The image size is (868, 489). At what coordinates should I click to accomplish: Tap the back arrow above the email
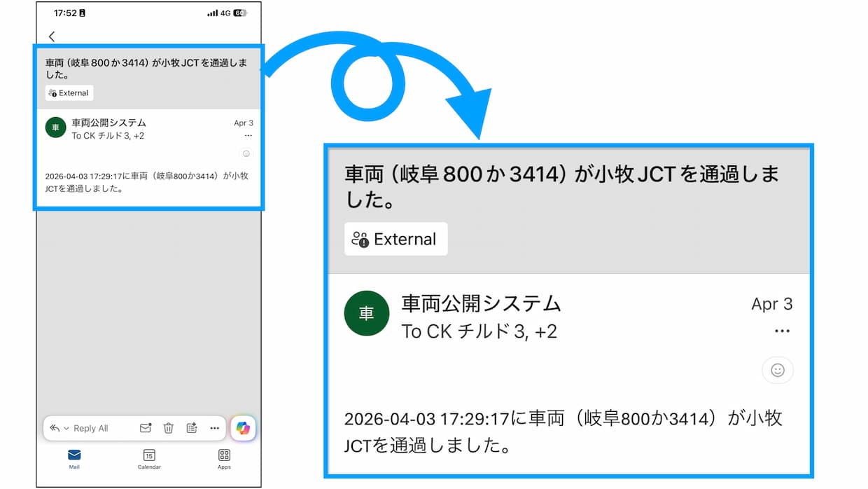(52, 36)
